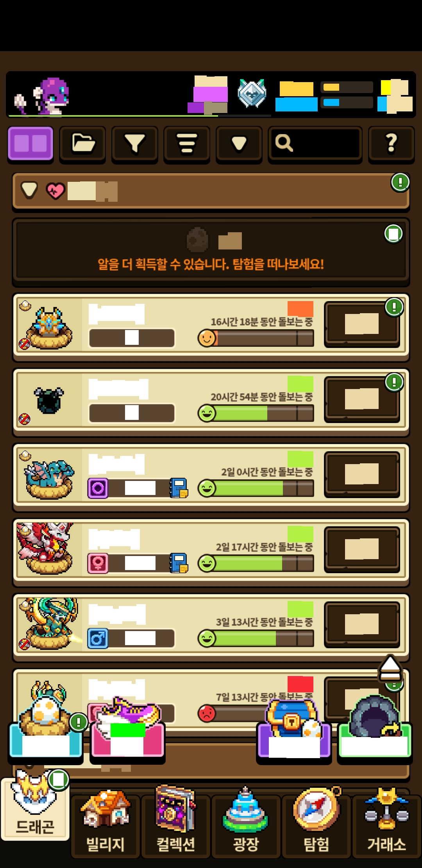Open the sort order icon
Image resolution: width=422 pixels, height=868 pixels.
(x=187, y=143)
